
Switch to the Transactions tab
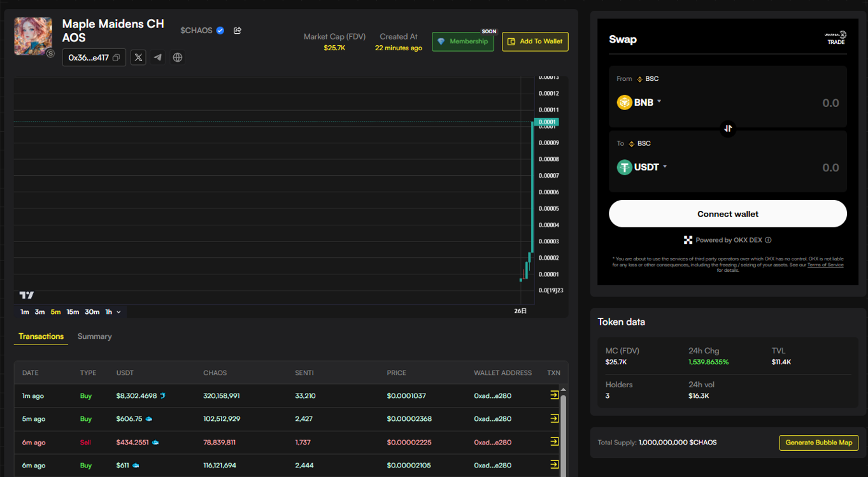(x=41, y=336)
